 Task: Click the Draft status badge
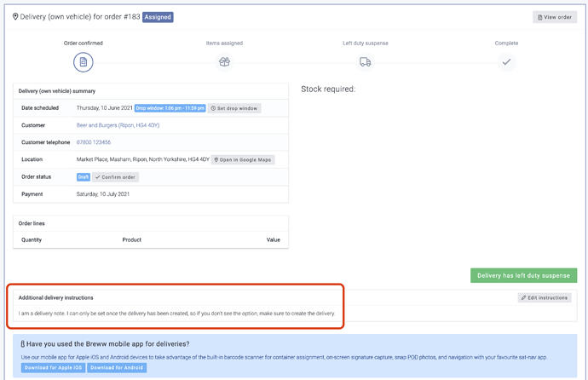tap(84, 177)
